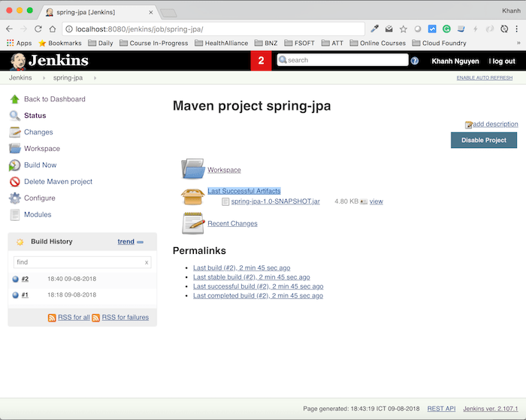Click the browser reload button
This screenshot has height=420, width=526.
38,29
